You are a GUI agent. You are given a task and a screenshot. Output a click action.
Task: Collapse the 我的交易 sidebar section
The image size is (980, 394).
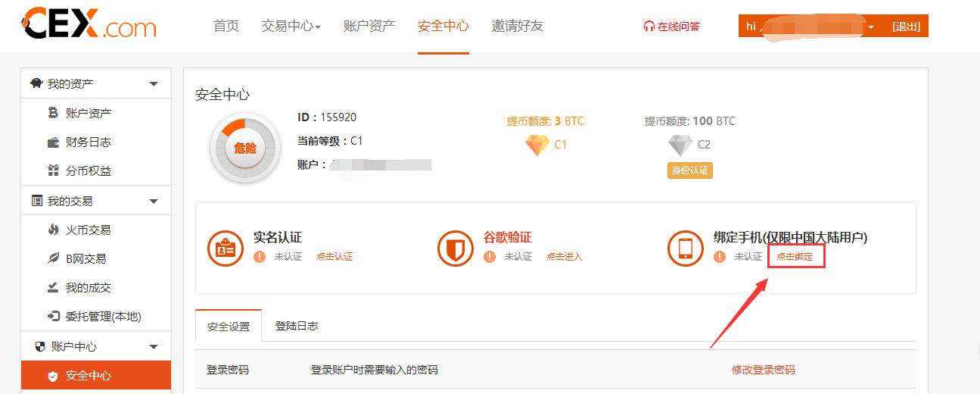154,202
